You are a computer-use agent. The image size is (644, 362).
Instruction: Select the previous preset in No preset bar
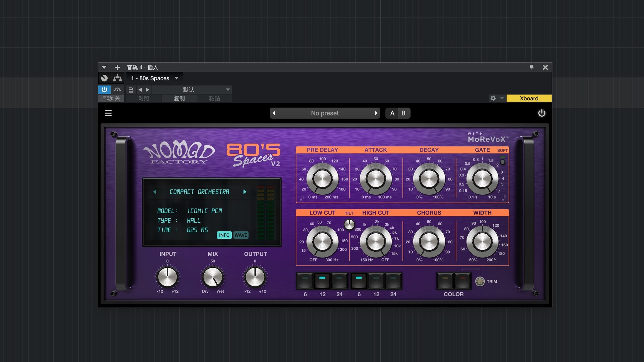point(274,113)
